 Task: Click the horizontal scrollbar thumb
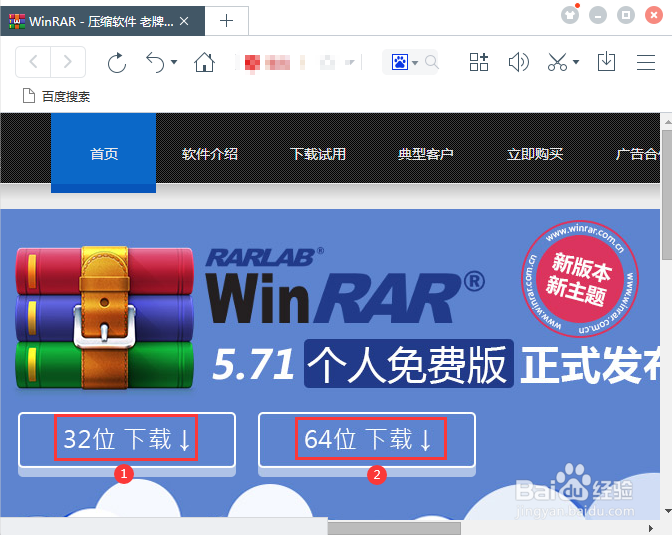click(x=394, y=528)
